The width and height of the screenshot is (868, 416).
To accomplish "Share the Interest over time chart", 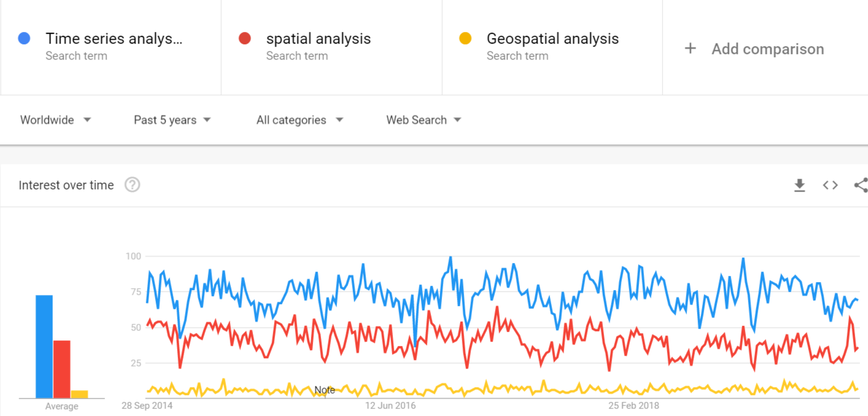I will click(861, 185).
